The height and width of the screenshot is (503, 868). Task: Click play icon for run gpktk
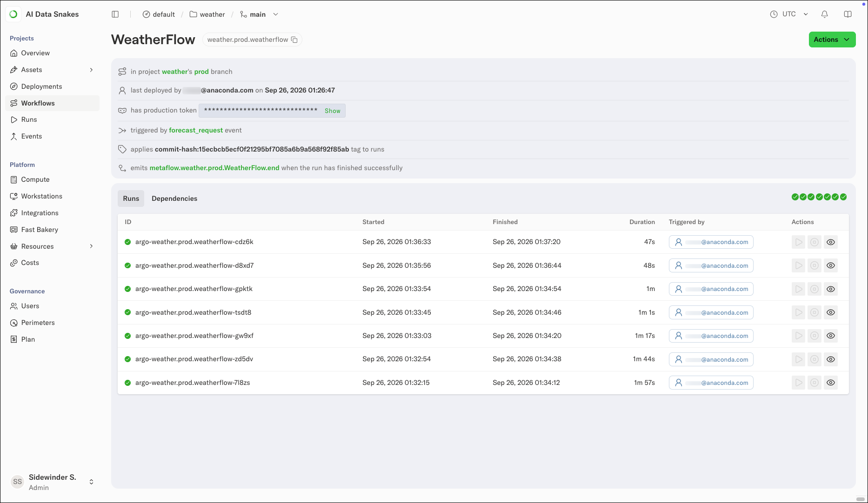point(798,289)
